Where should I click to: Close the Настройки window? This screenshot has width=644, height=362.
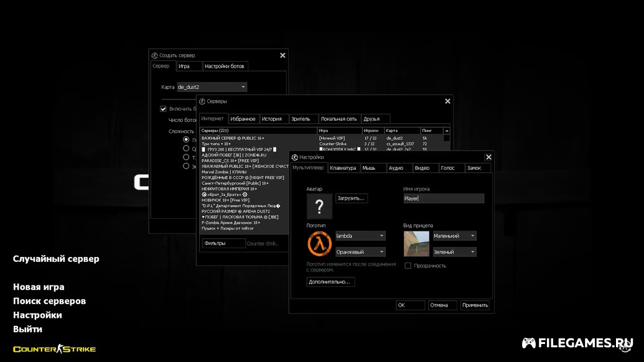(x=488, y=157)
